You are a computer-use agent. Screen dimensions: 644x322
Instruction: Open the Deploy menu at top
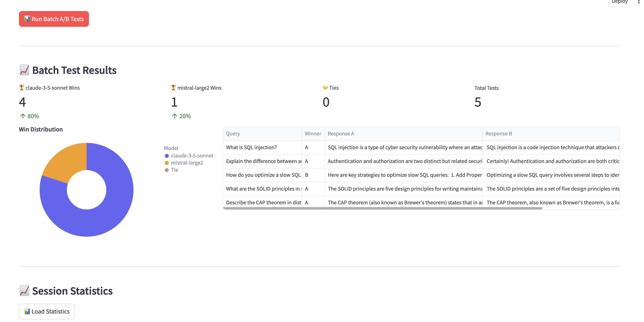pos(619,2)
